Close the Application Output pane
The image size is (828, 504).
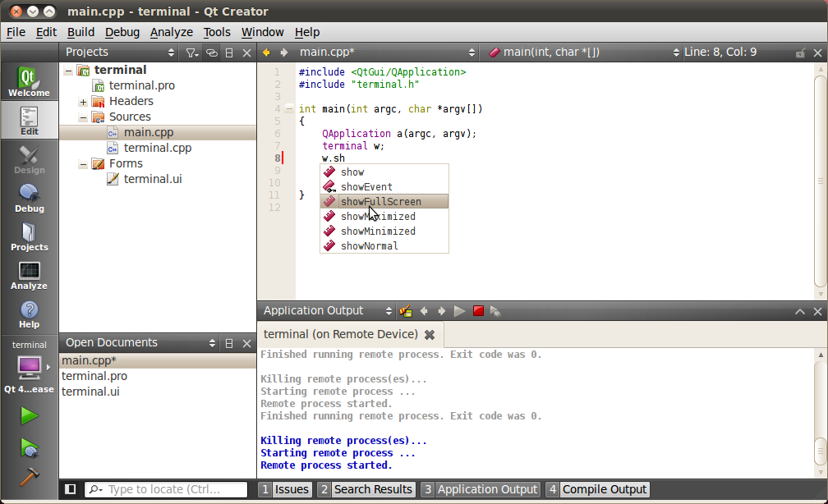click(817, 311)
